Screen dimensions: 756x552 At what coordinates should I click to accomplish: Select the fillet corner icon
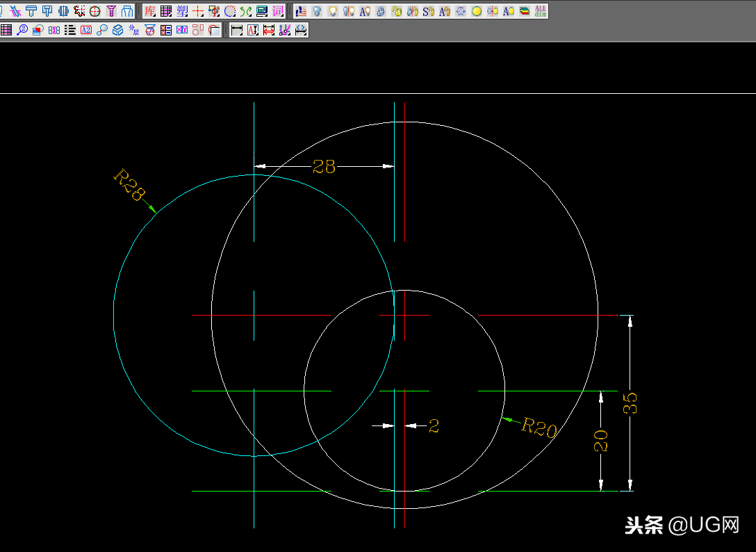(214, 30)
